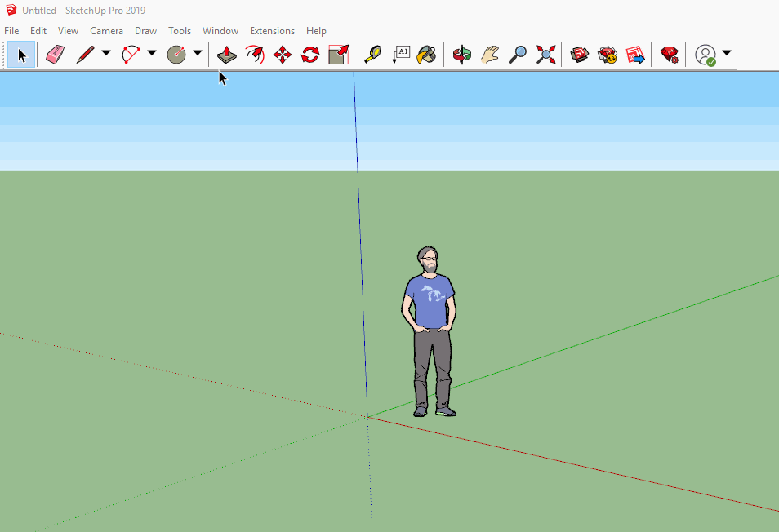Select the Eraser tool
The height and width of the screenshot is (532, 779).
(x=55, y=55)
